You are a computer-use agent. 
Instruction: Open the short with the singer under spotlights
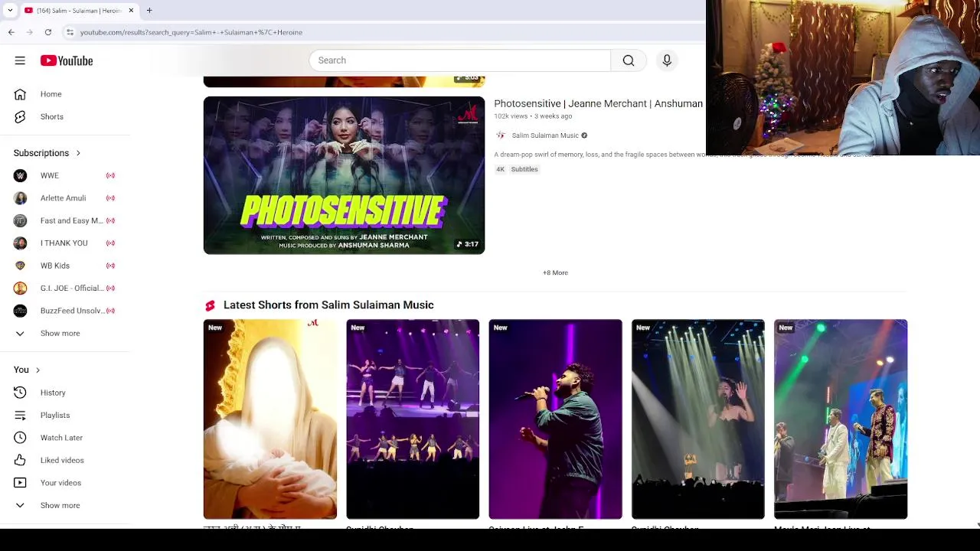coord(697,419)
